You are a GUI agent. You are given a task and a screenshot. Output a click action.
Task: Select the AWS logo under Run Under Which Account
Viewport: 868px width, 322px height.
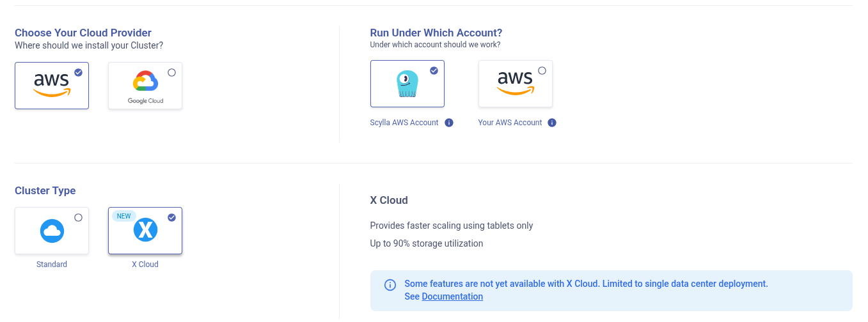click(515, 82)
